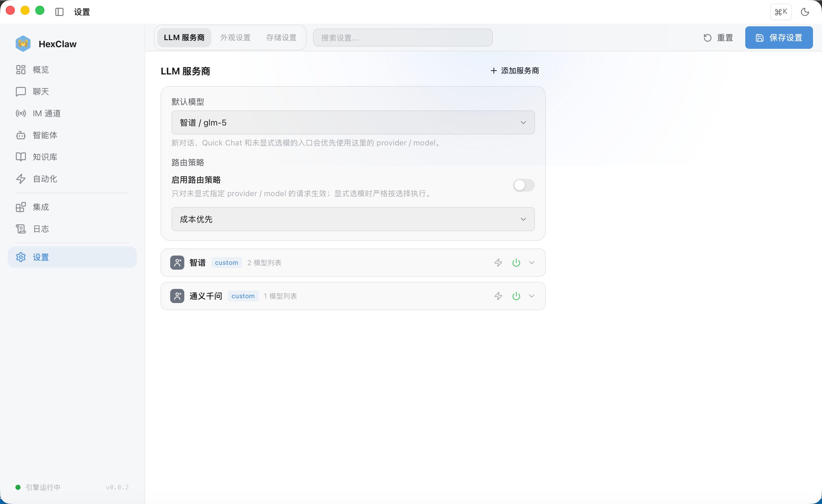Open 概览 overview in sidebar
The image size is (822, 504).
(72, 70)
